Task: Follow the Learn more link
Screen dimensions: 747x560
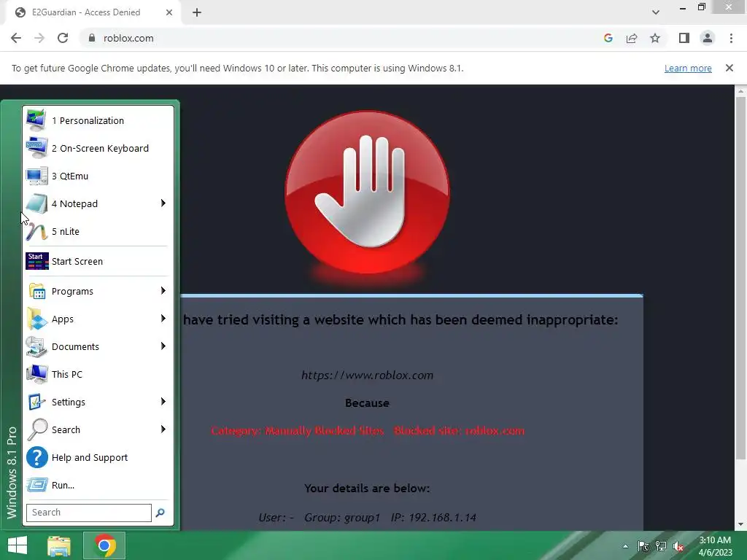Action: point(688,68)
